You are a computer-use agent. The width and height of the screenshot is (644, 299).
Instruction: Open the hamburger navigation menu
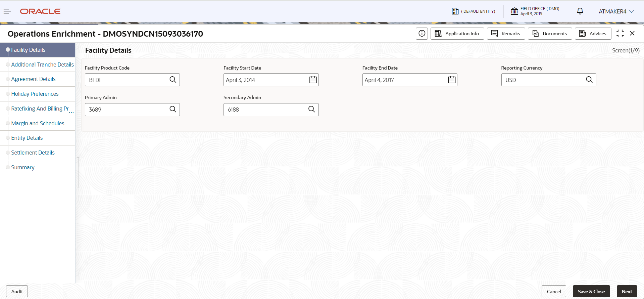(x=7, y=11)
